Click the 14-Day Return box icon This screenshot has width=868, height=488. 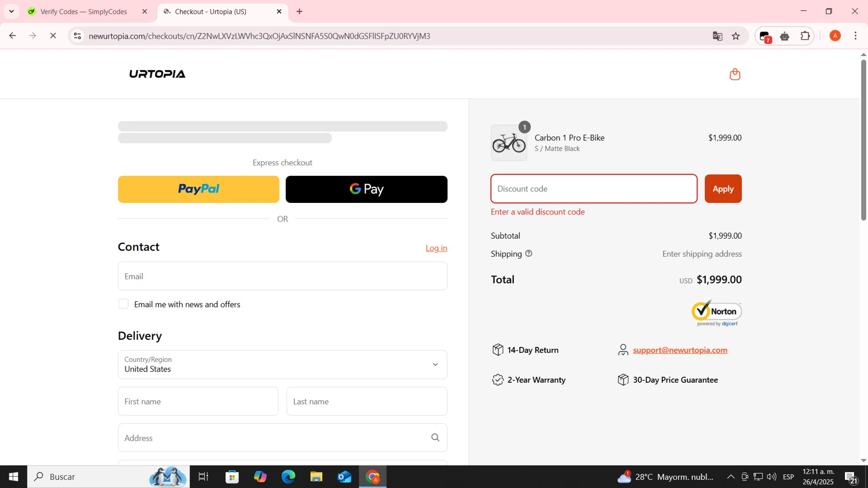(x=498, y=350)
